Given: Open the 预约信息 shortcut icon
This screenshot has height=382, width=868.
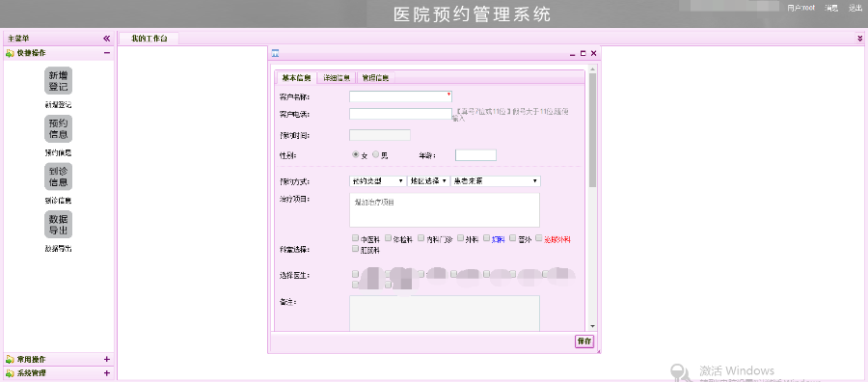Looking at the screenshot, I should tap(58, 129).
